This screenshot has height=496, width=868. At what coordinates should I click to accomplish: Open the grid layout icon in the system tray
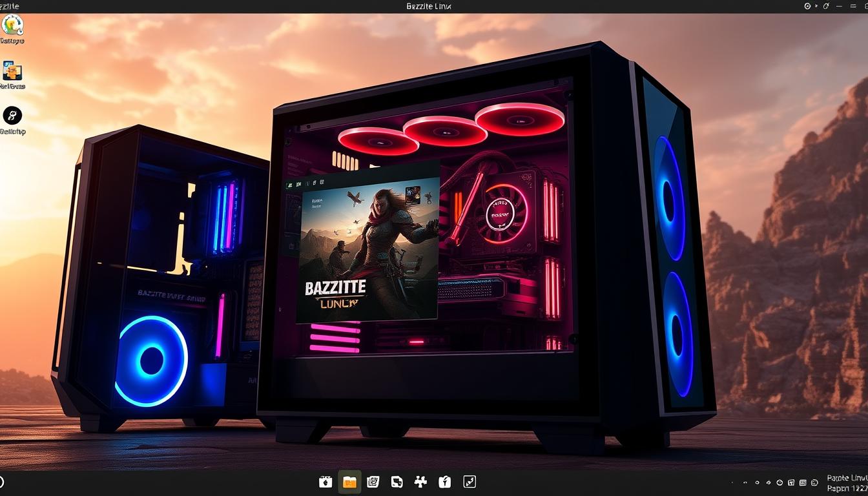click(x=803, y=482)
